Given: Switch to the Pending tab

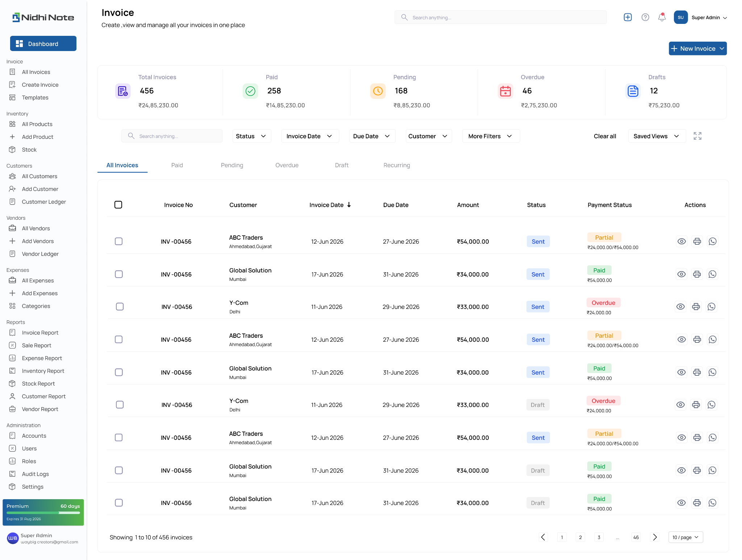Looking at the screenshot, I should coord(232,165).
